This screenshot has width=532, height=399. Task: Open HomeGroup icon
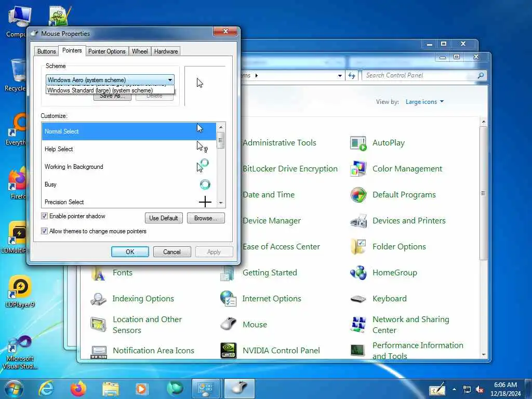point(358,273)
